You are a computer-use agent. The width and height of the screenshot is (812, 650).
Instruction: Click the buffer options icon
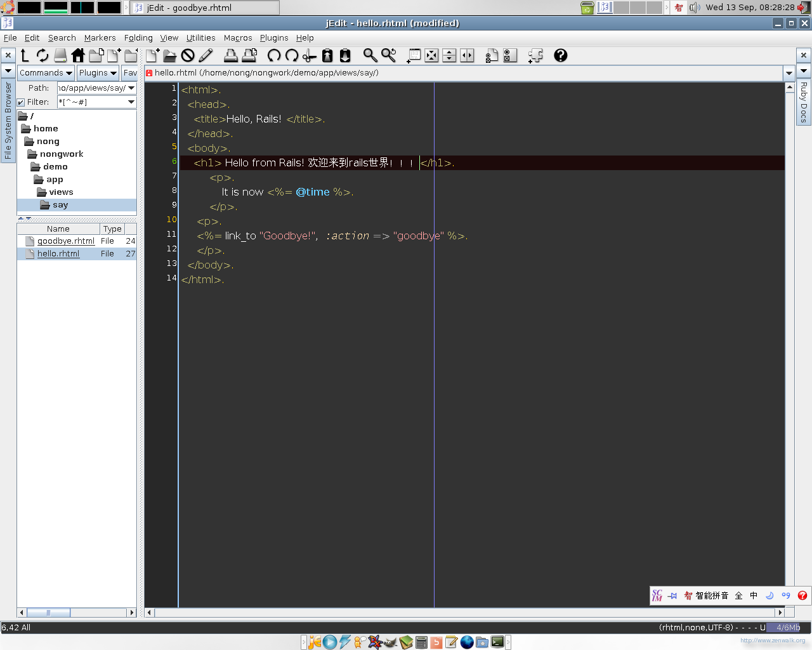click(x=492, y=55)
